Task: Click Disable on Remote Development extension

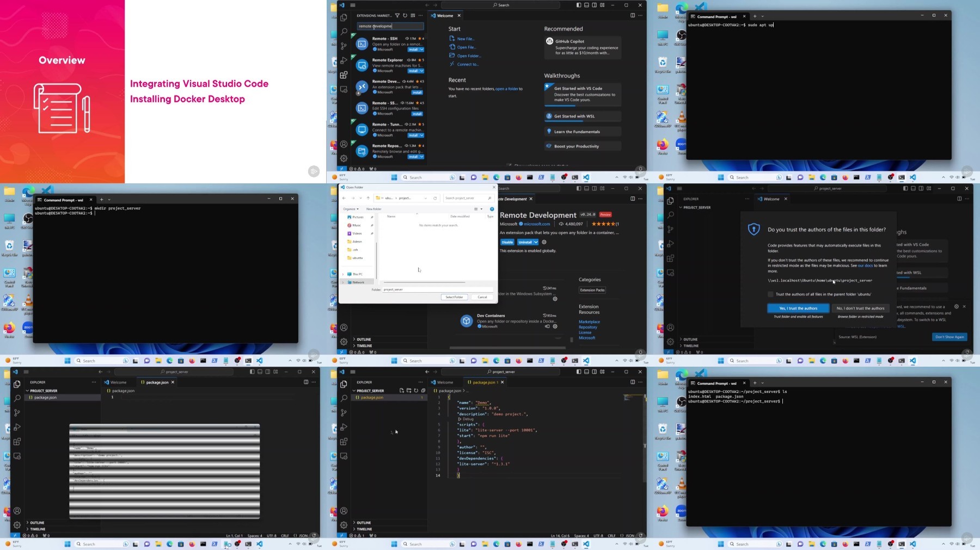Action: tap(507, 242)
